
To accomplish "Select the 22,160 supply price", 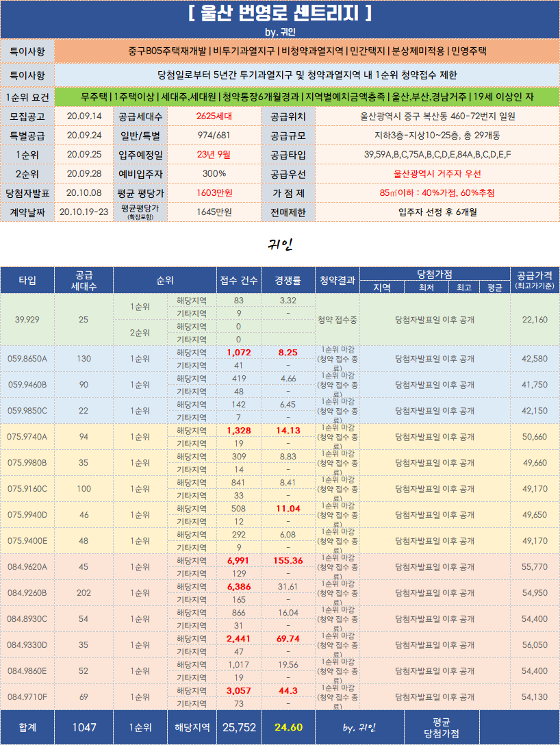I will click(x=535, y=320).
